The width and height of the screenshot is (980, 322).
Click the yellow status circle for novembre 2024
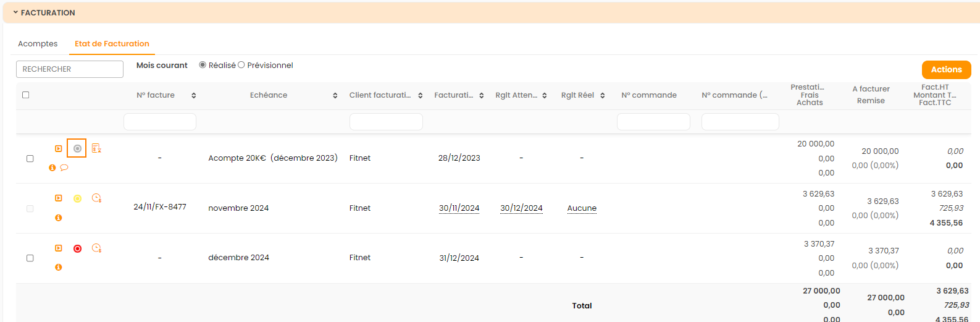(77, 198)
